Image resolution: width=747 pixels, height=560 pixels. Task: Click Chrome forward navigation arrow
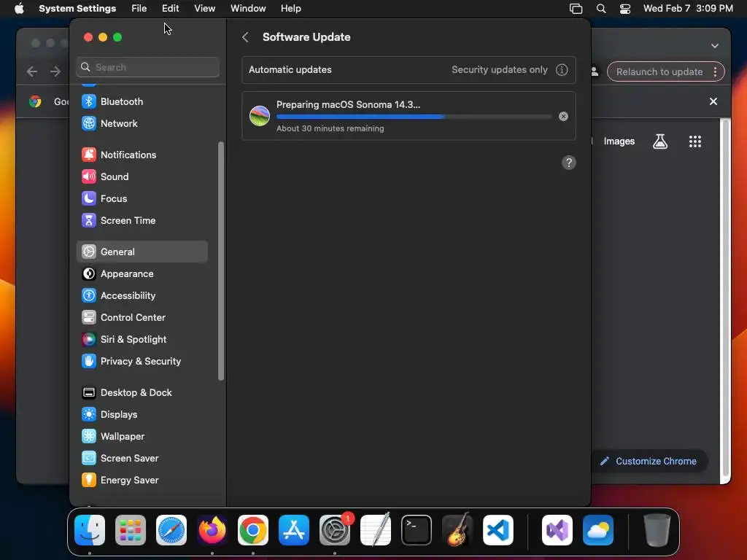pyautogui.click(x=55, y=72)
